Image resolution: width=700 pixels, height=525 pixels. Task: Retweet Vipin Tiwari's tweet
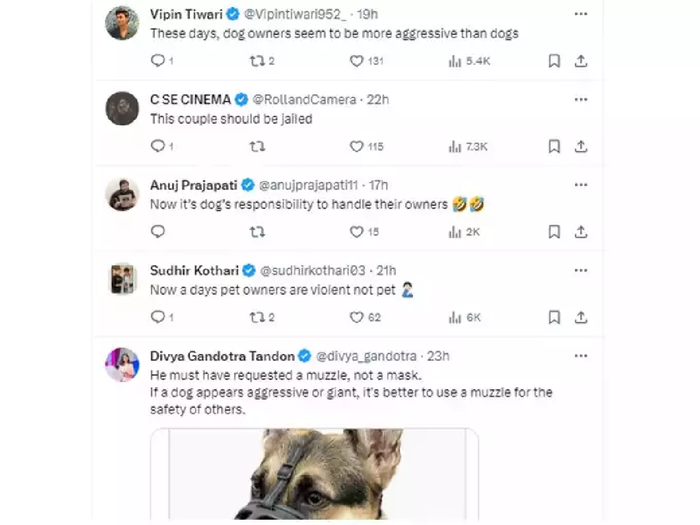(x=256, y=61)
